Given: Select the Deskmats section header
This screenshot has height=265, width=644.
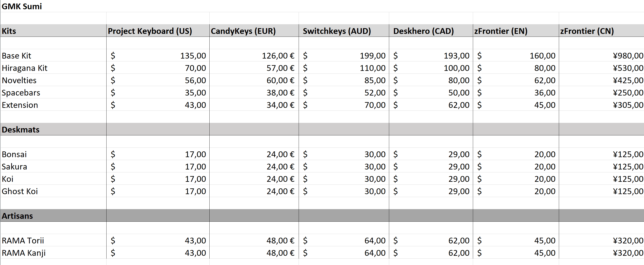Looking at the screenshot, I should point(21,129).
